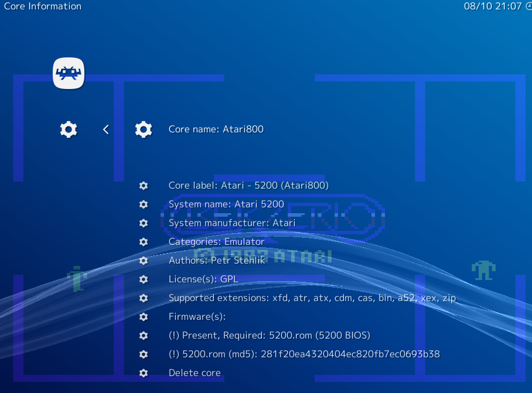Click the gear icon beside Core label
This screenshot has height=393, width=532.
point(144,186)
